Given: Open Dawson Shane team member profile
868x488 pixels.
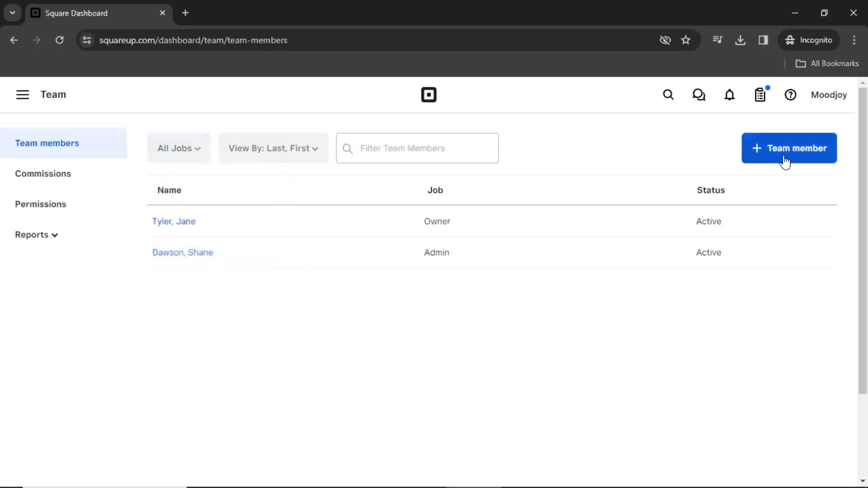Looking at the screenshot, I should [x=183, y=252].
